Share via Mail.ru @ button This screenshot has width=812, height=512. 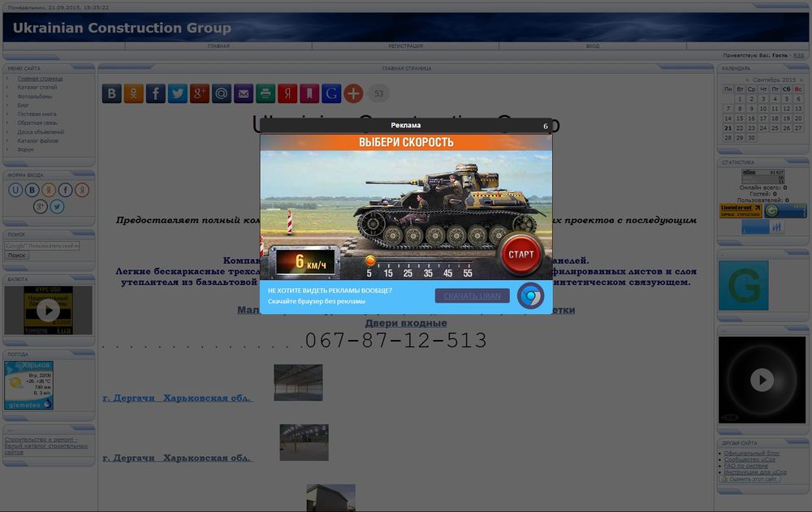pyautogui.click(x=222, y=93)
